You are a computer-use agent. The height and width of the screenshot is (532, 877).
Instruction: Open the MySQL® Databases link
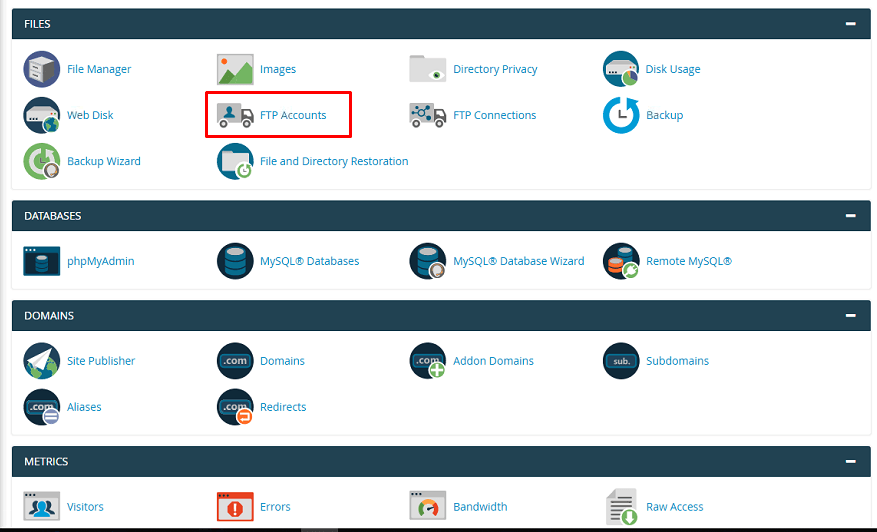tap(309, 261)
